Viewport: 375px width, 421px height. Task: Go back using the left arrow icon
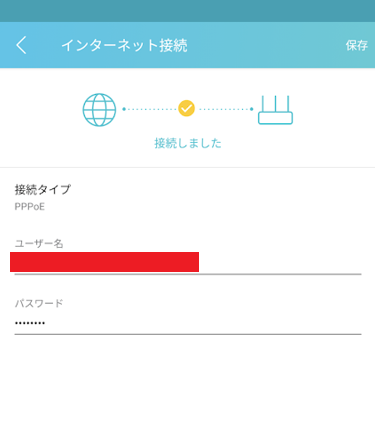point(21,45)
